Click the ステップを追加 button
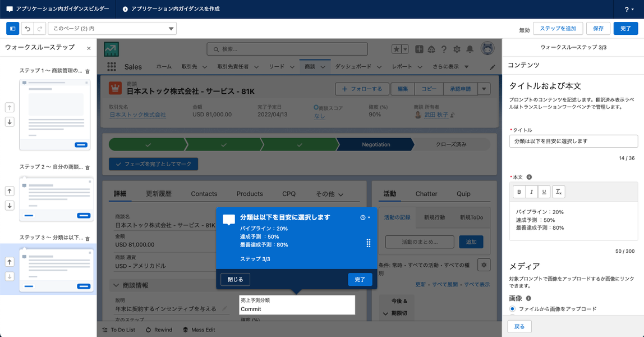Screen dimensions: 644x337 (558, 28)
